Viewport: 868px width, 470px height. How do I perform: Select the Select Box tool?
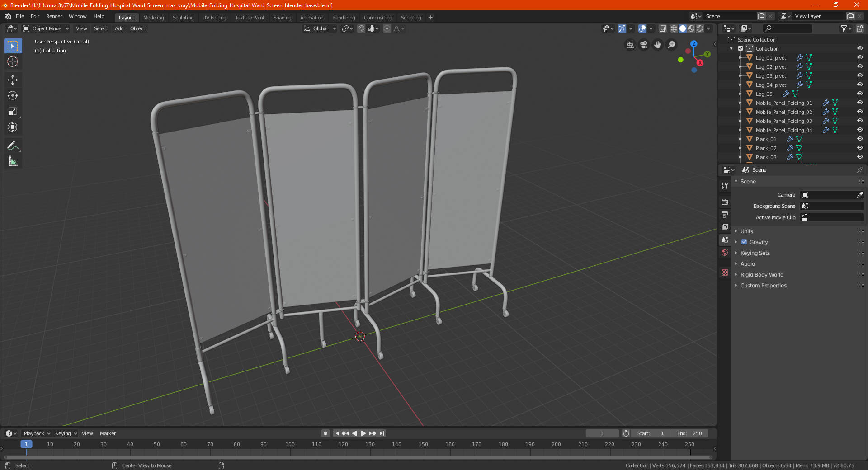pos(13,46)
